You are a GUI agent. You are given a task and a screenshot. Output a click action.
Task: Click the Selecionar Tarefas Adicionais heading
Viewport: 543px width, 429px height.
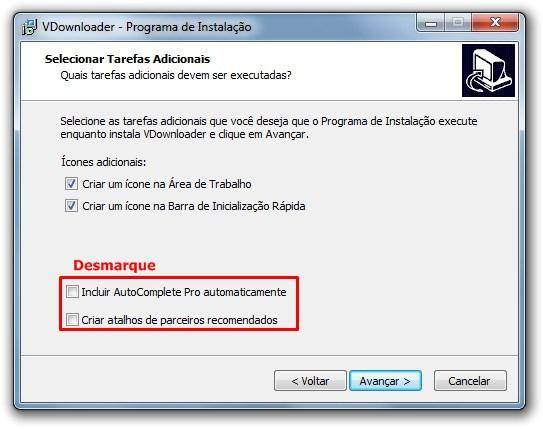coord(127,59)
